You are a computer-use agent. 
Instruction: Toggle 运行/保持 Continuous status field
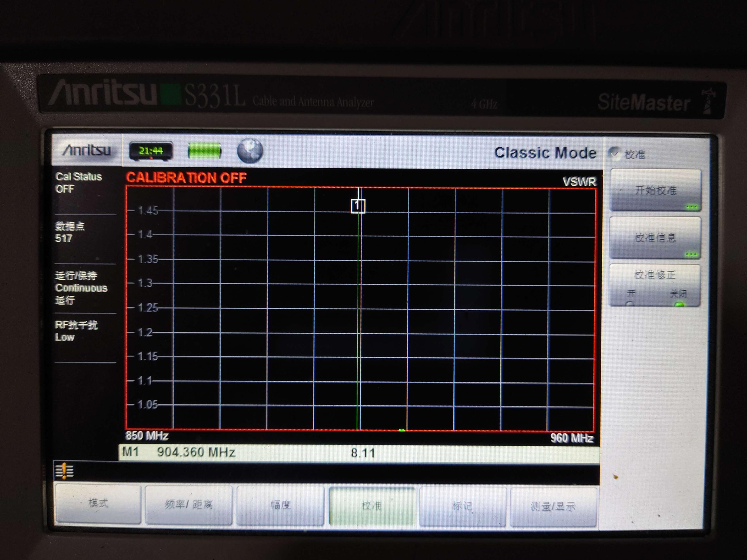coord(81,288)
